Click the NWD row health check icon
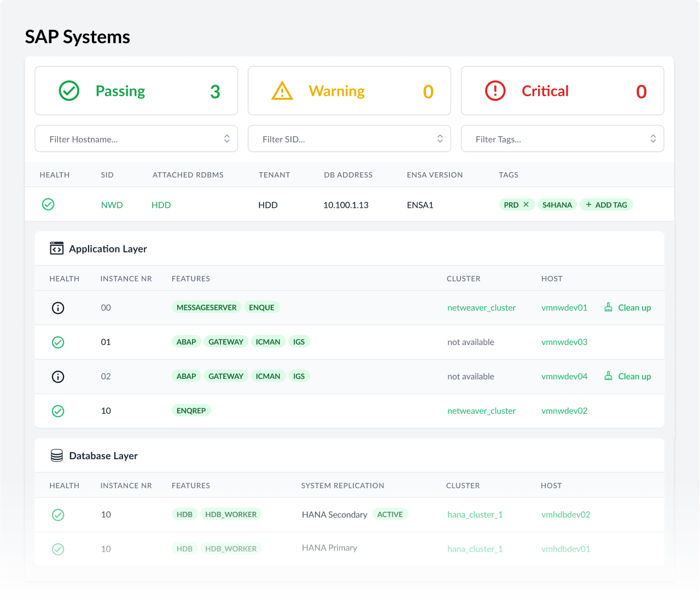The width and height of the screenshot is (700, 608). [x=48, y=204]
